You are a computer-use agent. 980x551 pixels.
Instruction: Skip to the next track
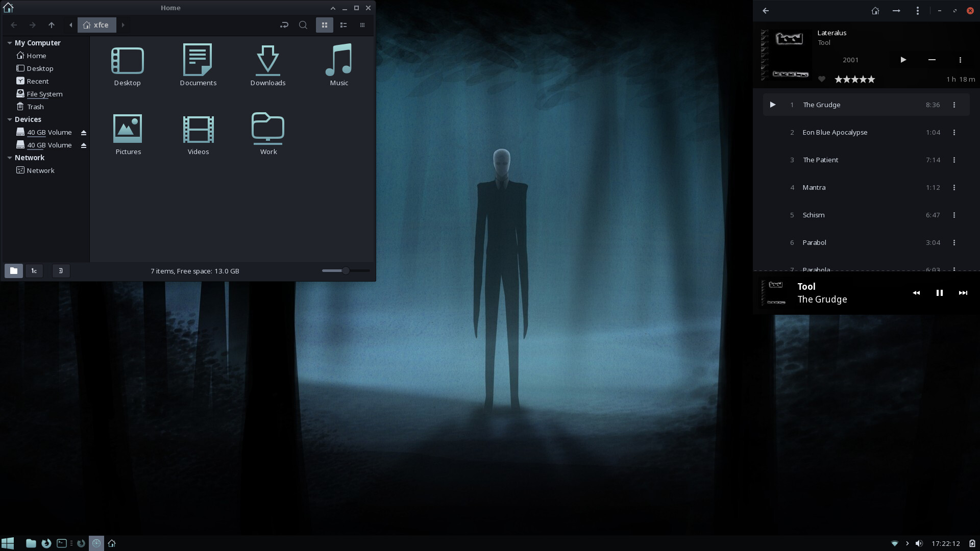tap(963, 293)
